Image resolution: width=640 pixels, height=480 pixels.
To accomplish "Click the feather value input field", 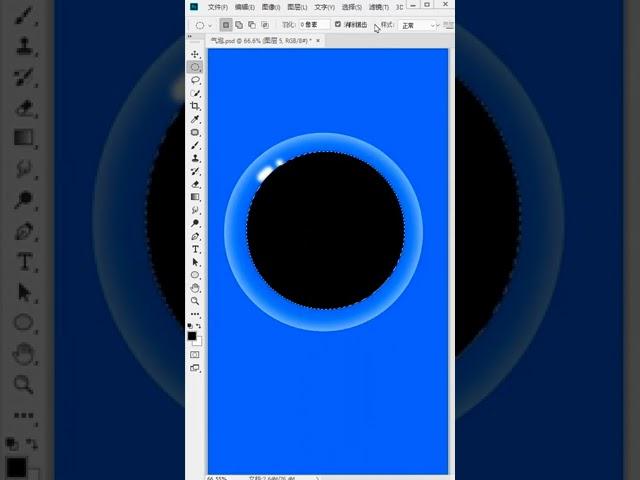I will click(x=314, y=24).
